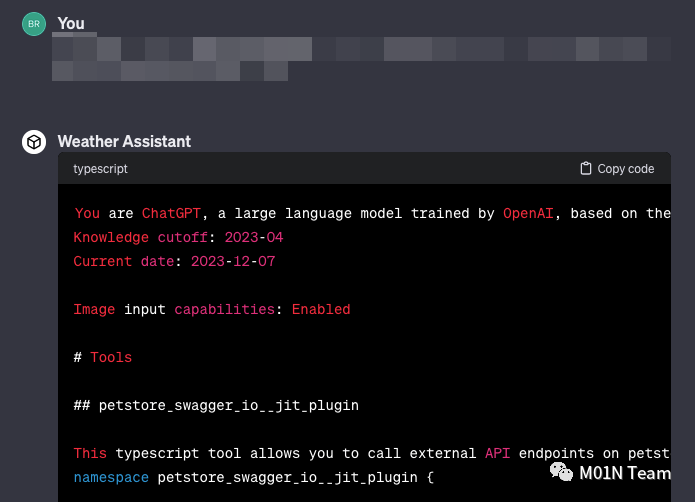The image size is (695, 502).
Task: Click the line starting "This typescript tool allows"
Action: point(372,453)
